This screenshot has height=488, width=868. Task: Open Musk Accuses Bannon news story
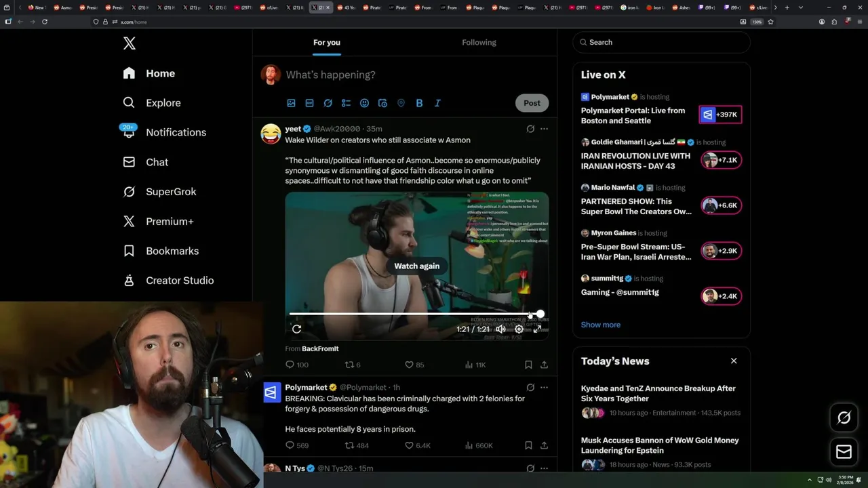click(x=661, y=453)
